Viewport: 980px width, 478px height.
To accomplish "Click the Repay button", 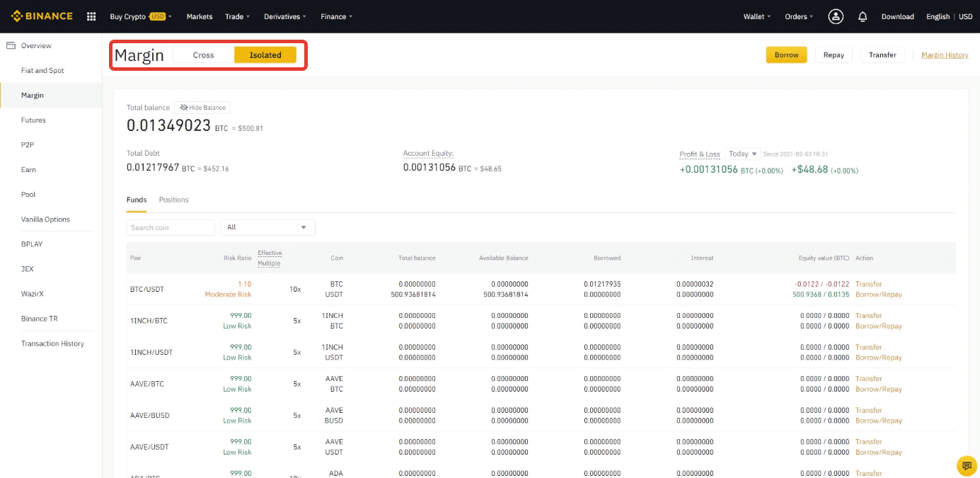I will [834, 55].
